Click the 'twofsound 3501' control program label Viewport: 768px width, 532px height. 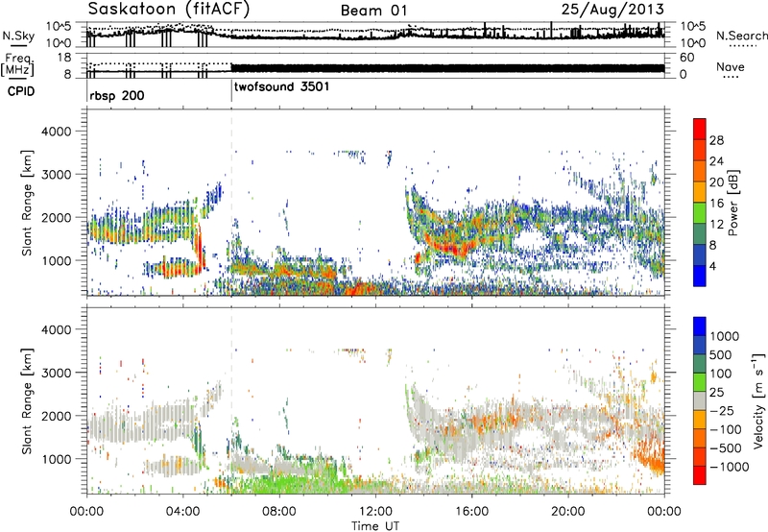[x=281, y=87]
